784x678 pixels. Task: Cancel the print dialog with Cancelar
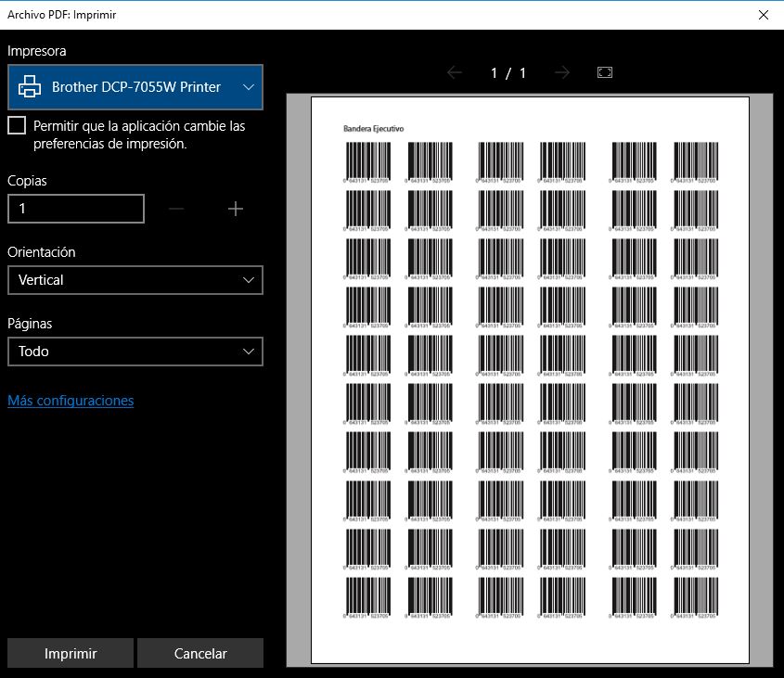(200, 653)
